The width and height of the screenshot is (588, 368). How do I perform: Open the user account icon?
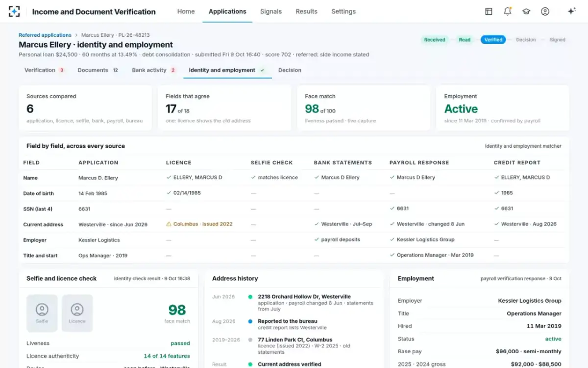coord(545,11)
